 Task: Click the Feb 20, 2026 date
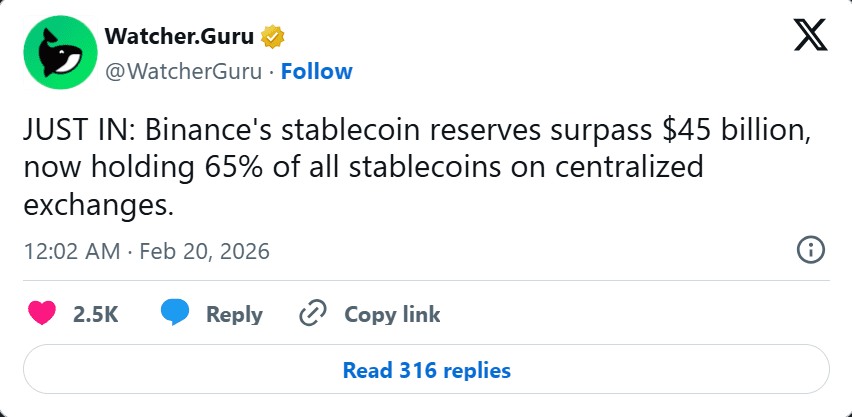pyautogui.click(x=204, y=250)
